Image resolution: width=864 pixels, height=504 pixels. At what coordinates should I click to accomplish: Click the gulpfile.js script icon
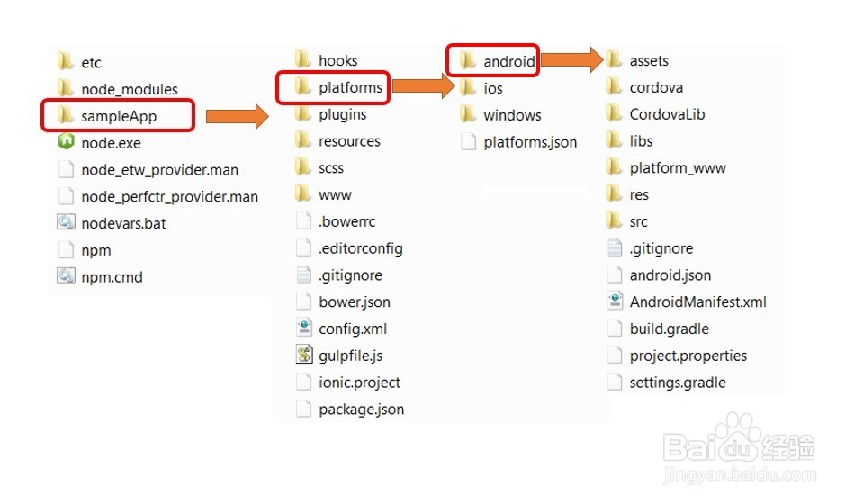303,355
